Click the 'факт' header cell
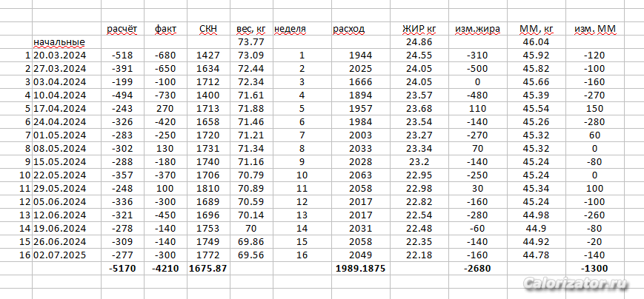Screen dimensions: 644x299 (x=165, y=29)
